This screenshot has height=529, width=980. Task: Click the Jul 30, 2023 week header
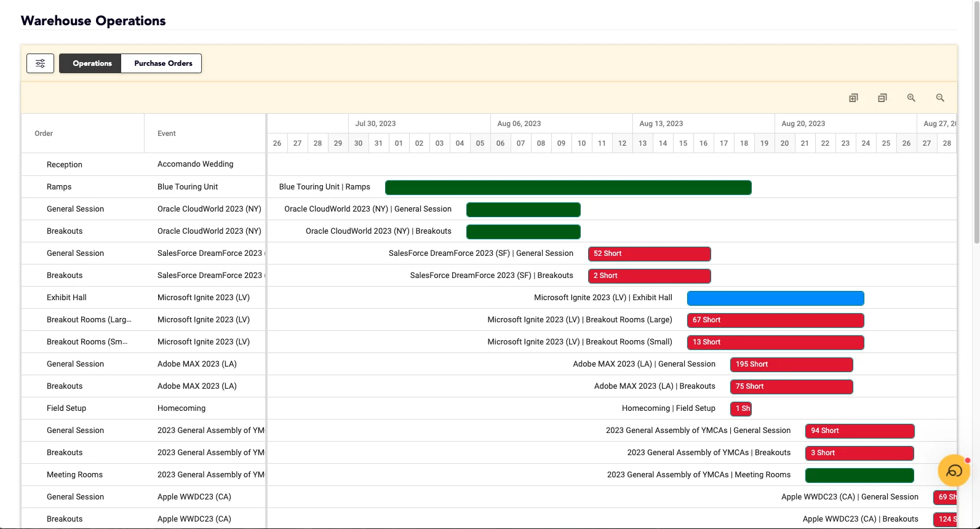coord(420,124)
